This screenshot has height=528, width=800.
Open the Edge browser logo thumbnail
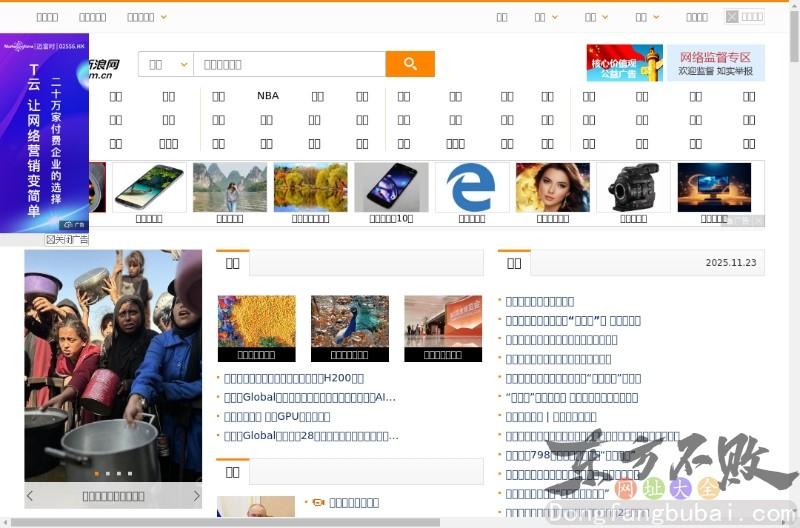471,187
